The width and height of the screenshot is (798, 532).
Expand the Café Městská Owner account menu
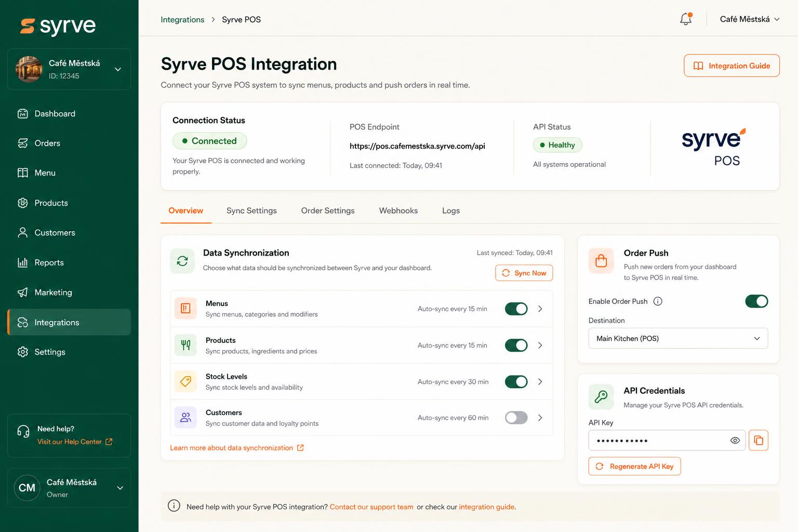click(x=69, y=488)
